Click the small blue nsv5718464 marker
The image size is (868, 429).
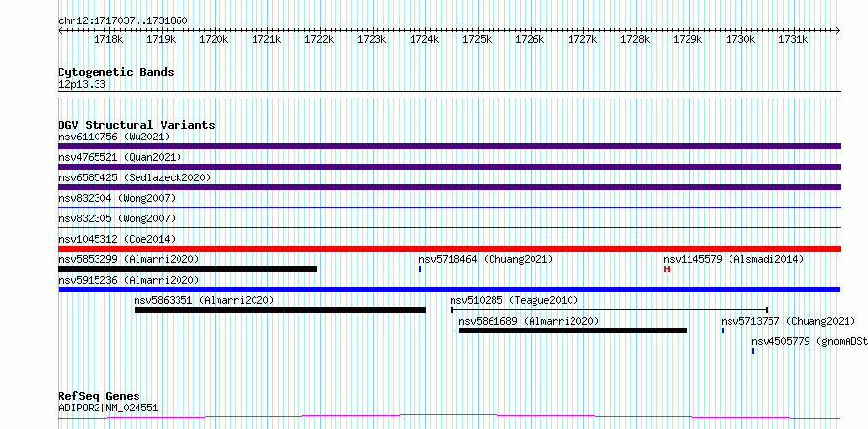click(x=420, y=269)
